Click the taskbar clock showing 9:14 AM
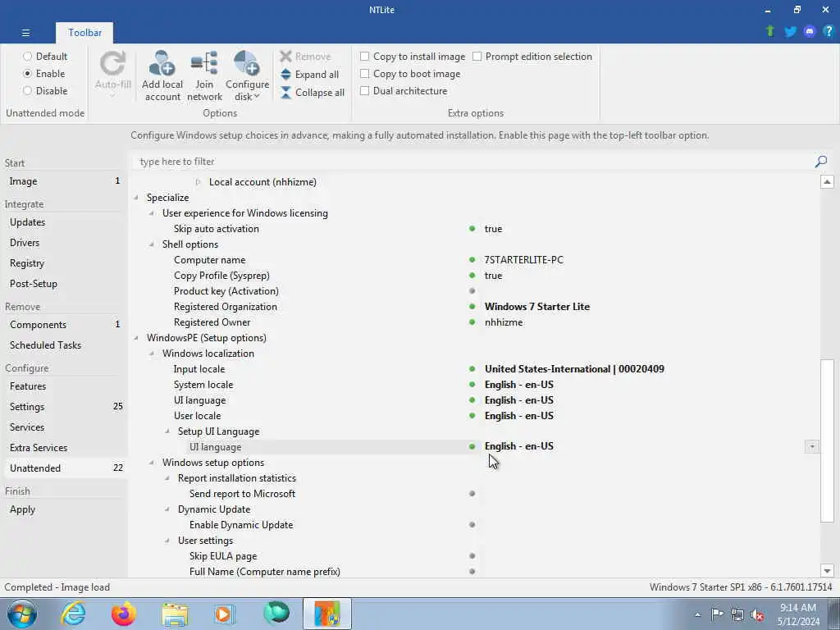This screenshot has height=630, width=840. [797, 614]
